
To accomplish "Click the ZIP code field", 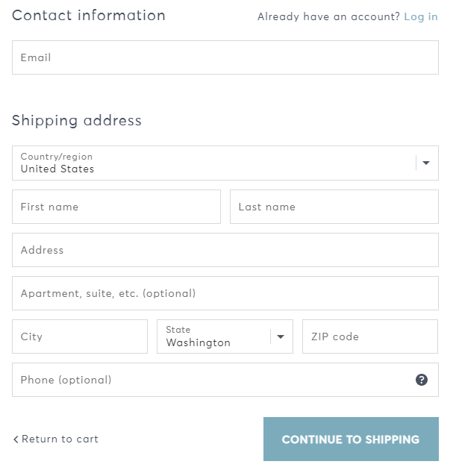I will pyautogui.click(x=370, y=336).
